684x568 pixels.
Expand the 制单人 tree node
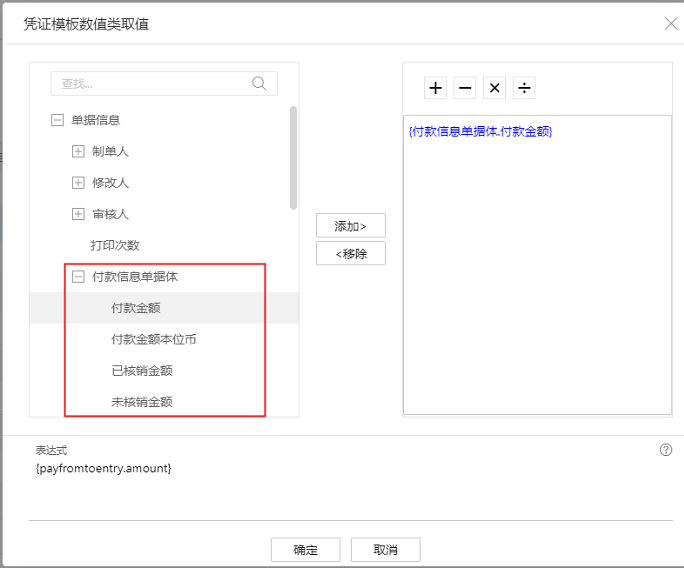78,152
